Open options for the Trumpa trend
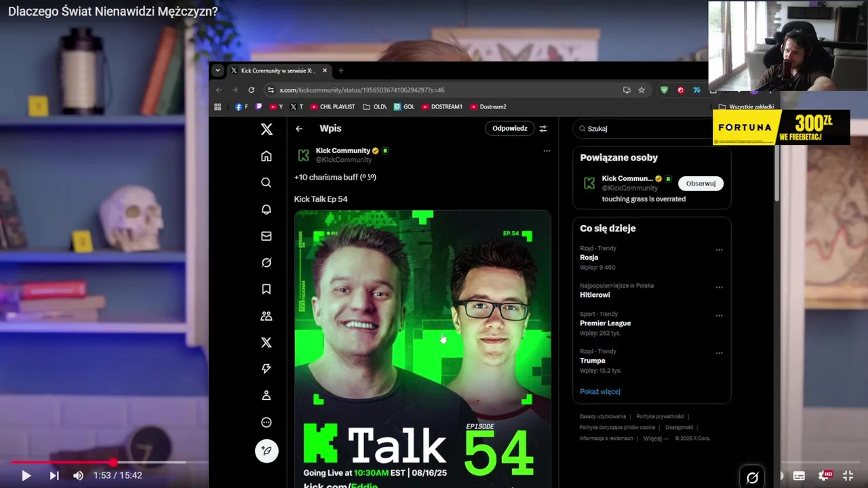This screenshot has height=488, width=868. pos(719,352)
